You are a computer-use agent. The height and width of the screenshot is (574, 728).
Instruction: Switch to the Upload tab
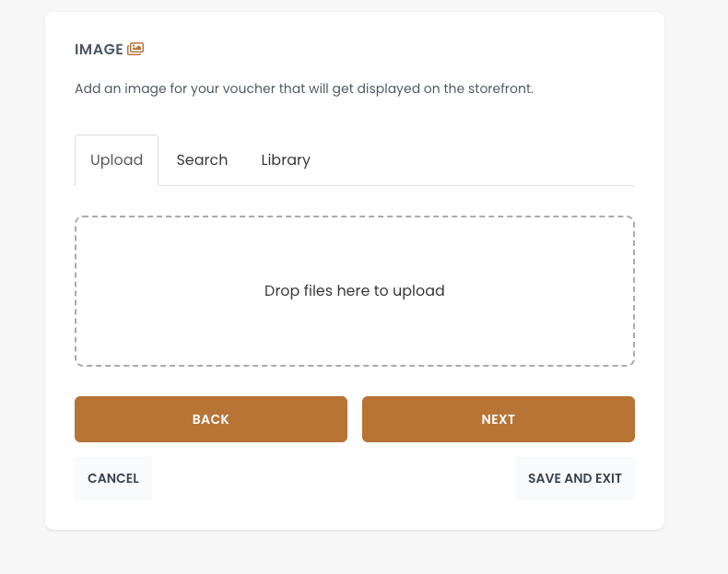(116, 160)
